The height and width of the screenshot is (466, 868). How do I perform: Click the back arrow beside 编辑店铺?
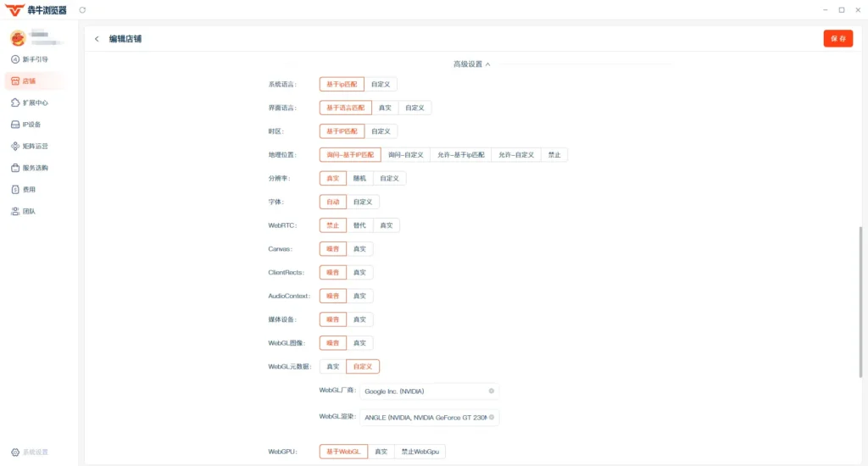point(97,39)
